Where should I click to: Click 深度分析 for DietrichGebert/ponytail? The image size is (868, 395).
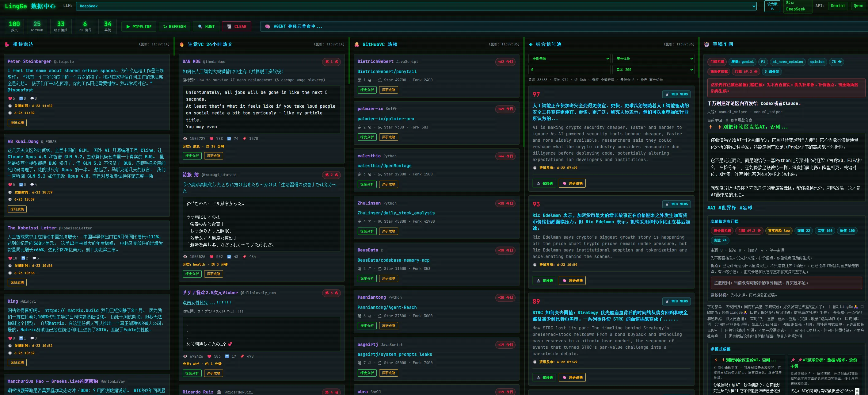367,90
